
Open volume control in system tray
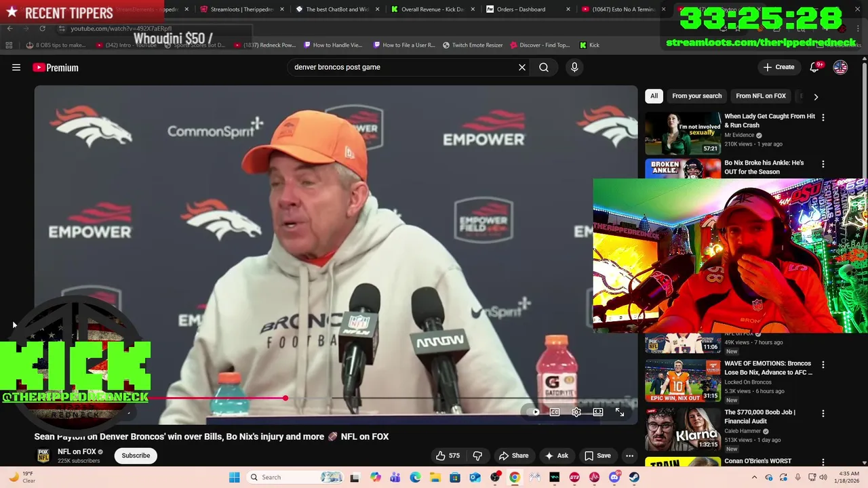823,477
